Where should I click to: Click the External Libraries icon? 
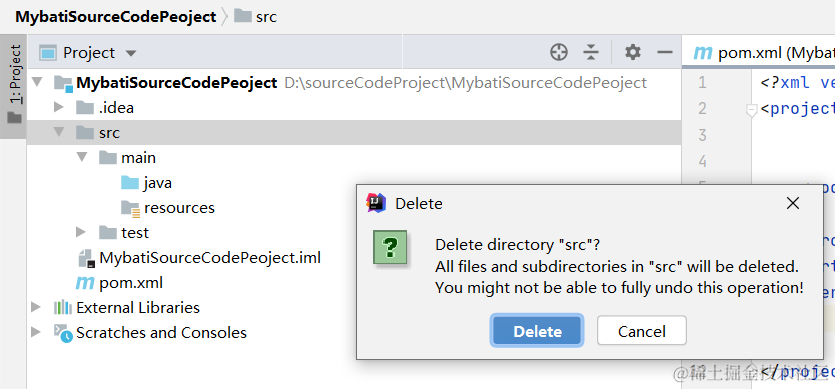click(x=62, y=307)
